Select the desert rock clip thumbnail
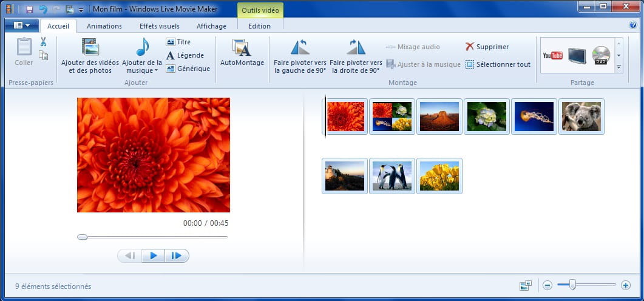 [x=439, y=116]
